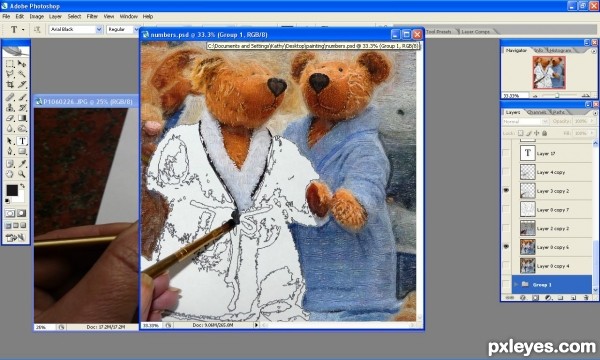Viewport: 600px width, 360px height.
Task: Open the layer Fill slider arrow
Action: click(592, 133)
